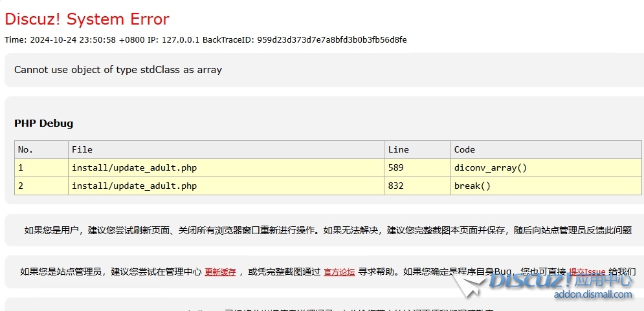Click line number 832 cell

[x=395, y=186]
